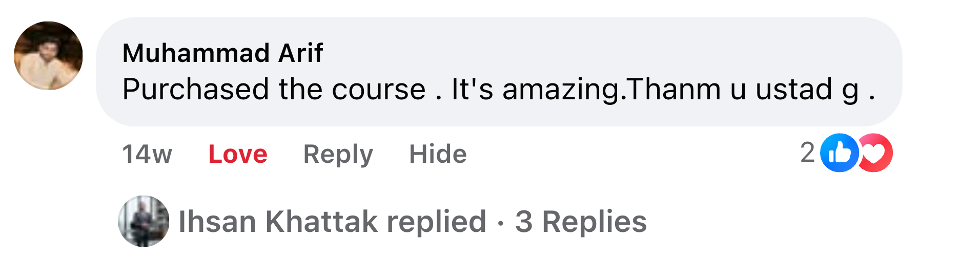Open the 14w timestamp link

pos(147,154)
